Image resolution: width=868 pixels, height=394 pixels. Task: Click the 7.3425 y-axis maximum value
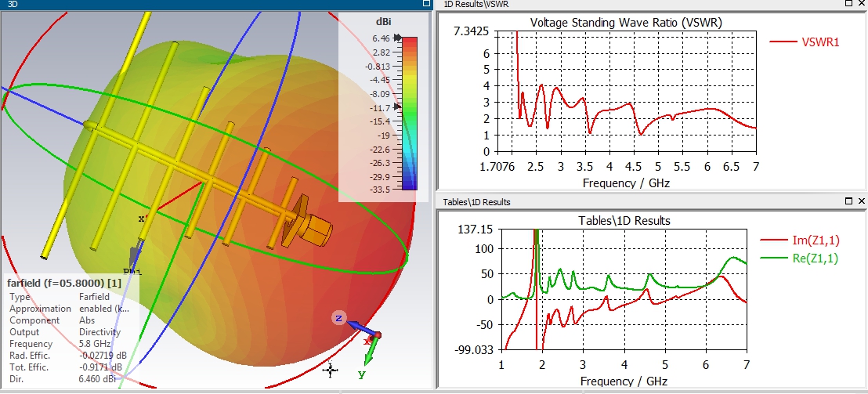471,31
